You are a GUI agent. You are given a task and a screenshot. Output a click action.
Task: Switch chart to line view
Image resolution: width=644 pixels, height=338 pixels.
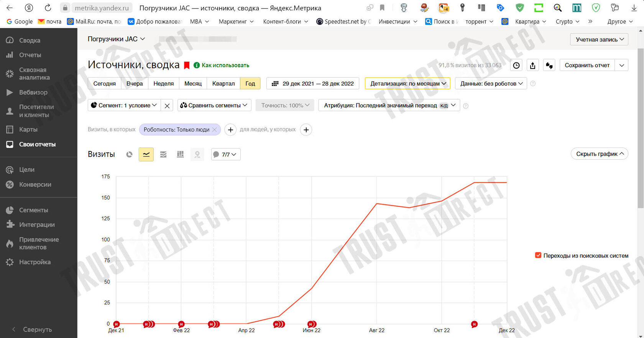coord(146,154)
